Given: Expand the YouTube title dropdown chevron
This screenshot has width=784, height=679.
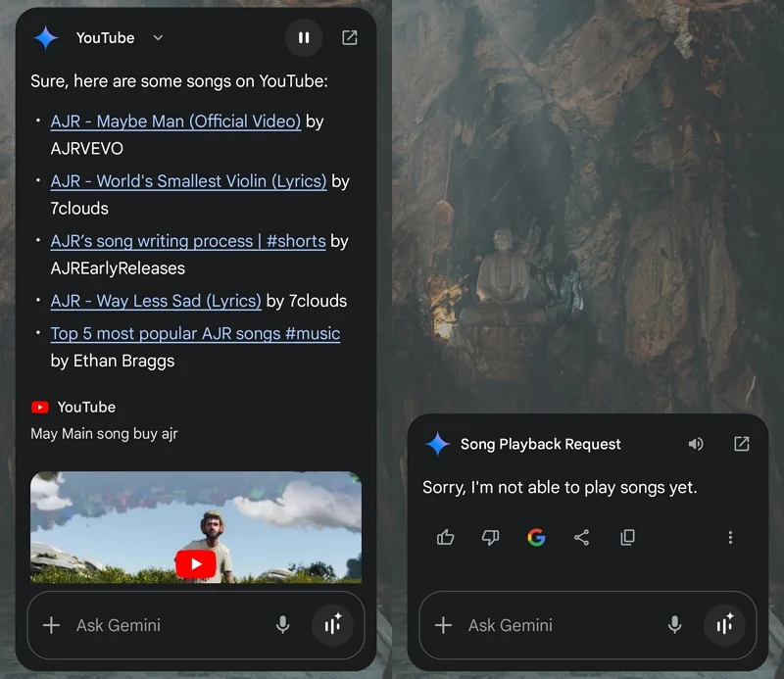Looking at the screenshot, I should click(x=158, y=38).
